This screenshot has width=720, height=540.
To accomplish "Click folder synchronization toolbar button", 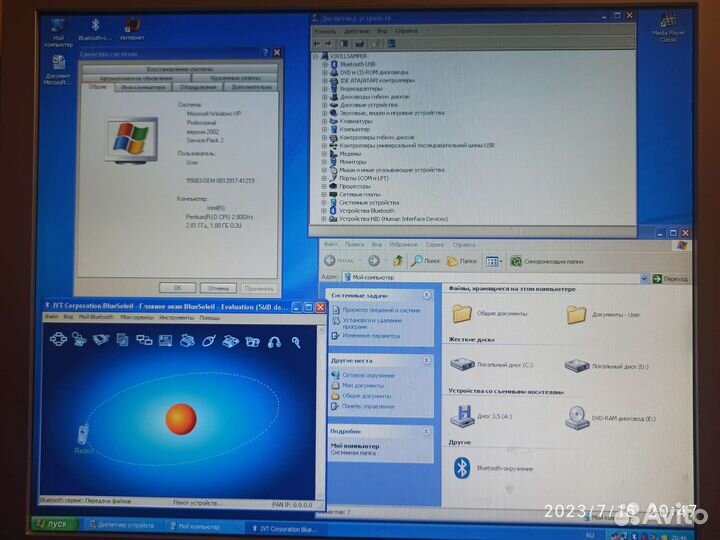I will coord(546,262).
